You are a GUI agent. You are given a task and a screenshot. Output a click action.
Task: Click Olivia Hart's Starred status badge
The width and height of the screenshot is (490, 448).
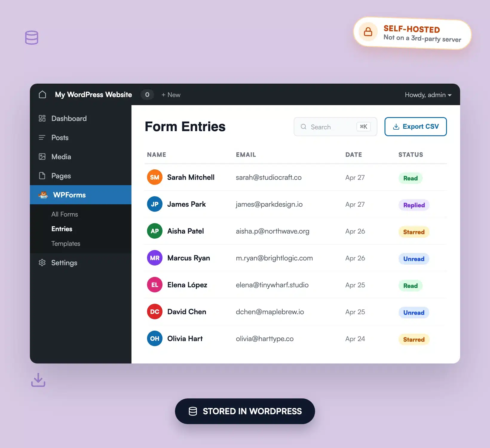point(414,339)
